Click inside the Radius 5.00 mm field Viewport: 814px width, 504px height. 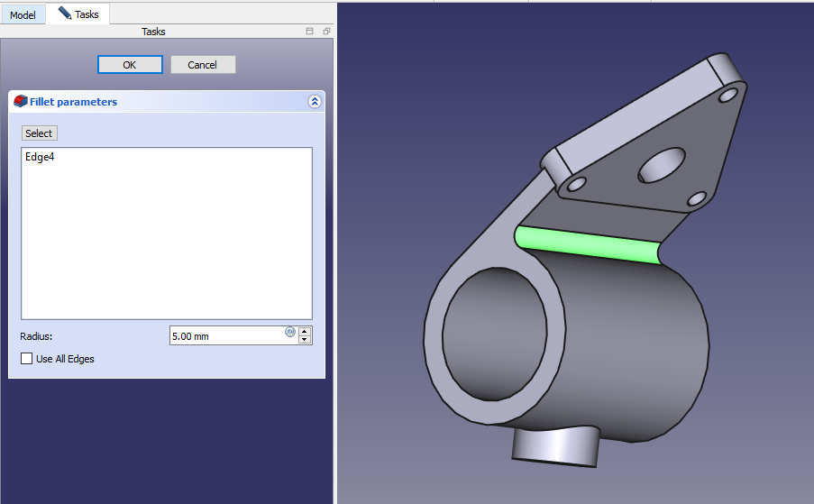click(x=225, y=336)
